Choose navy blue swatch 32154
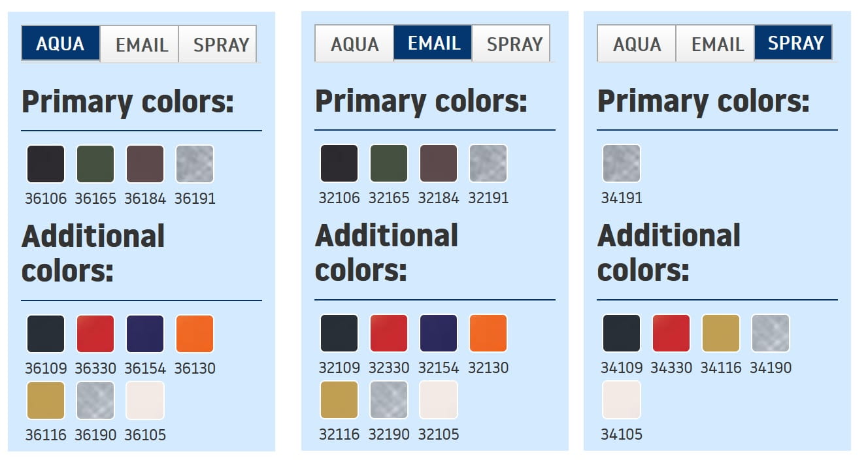 (439, 333)
